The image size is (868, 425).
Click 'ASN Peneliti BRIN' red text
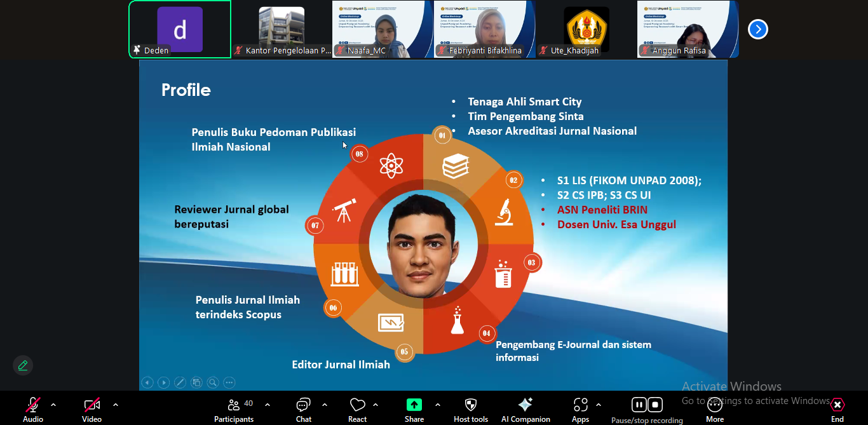point(602,210)
